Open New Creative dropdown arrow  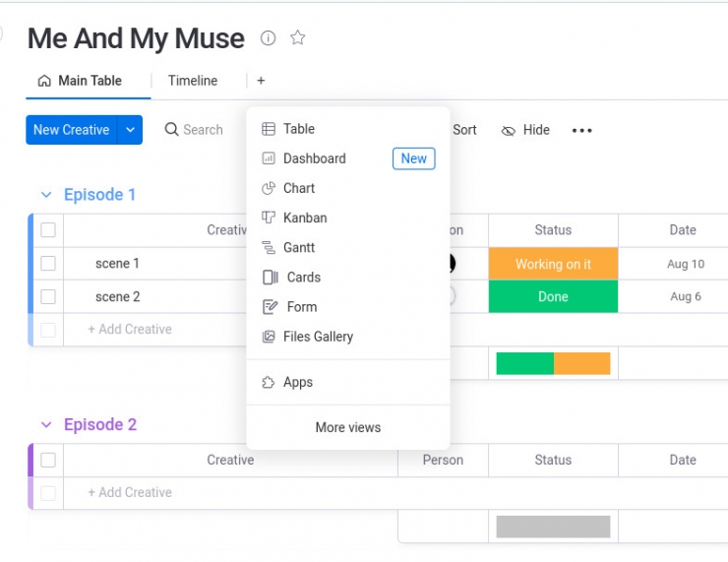130,130
